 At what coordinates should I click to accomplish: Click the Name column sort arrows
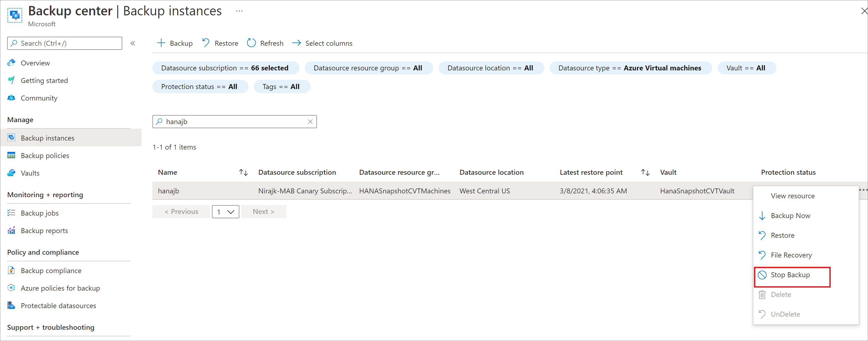[x=241, y=173]
